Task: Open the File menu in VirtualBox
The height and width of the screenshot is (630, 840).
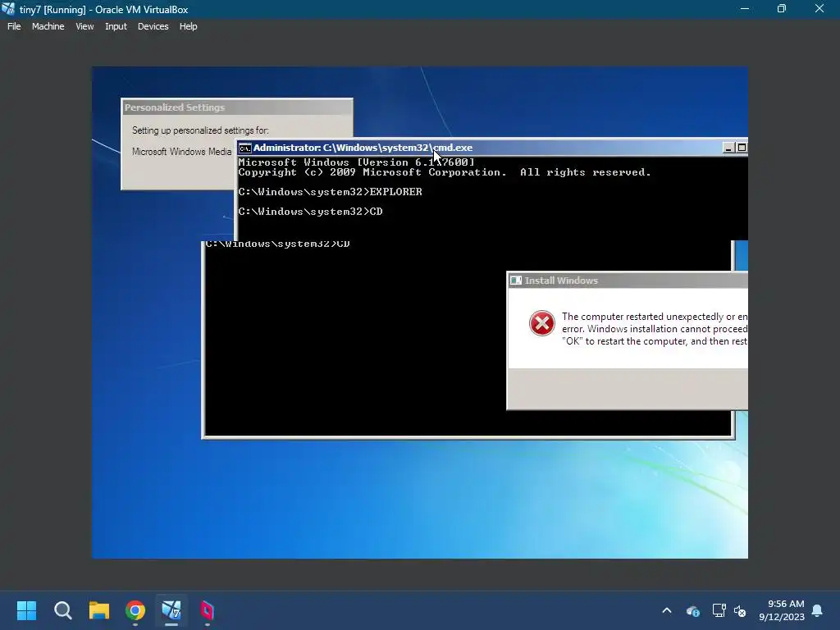Action: click(x=14, y=26)
